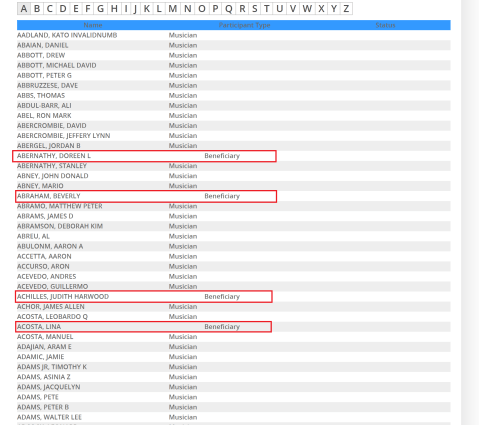Click letter O in alphabet bar
479x425 pixels.
(202, 9)
